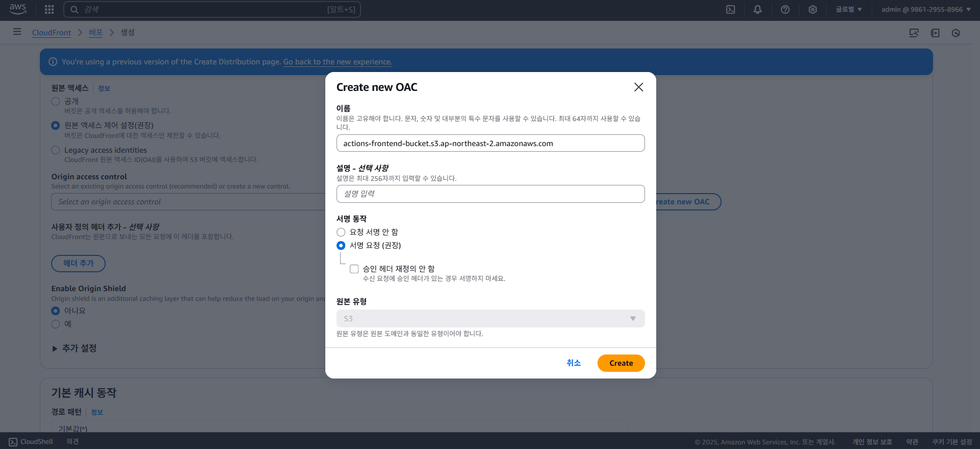Open 약관 footer link
Viewport: 980px width, 449px height.
(912, 442)
